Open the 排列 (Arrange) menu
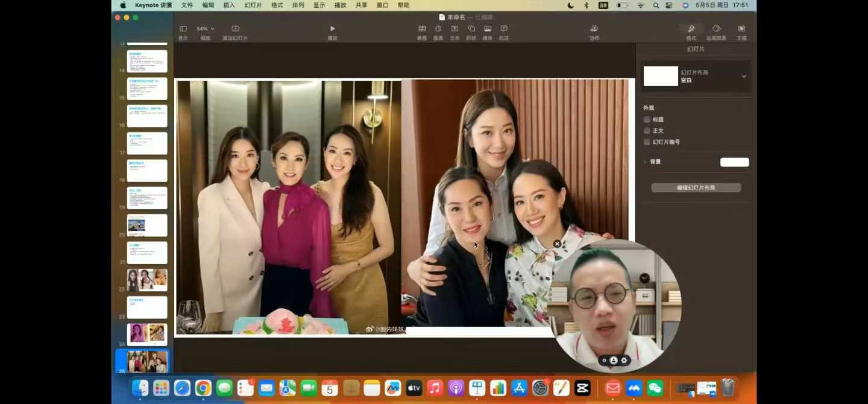Viewport: 868px width, 404px height. (298, 5)
